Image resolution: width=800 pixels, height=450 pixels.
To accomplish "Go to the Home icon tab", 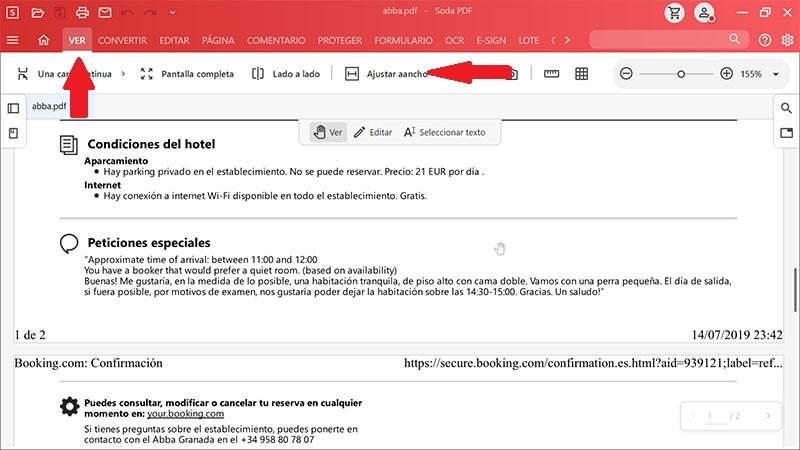I will coord(43,40).
